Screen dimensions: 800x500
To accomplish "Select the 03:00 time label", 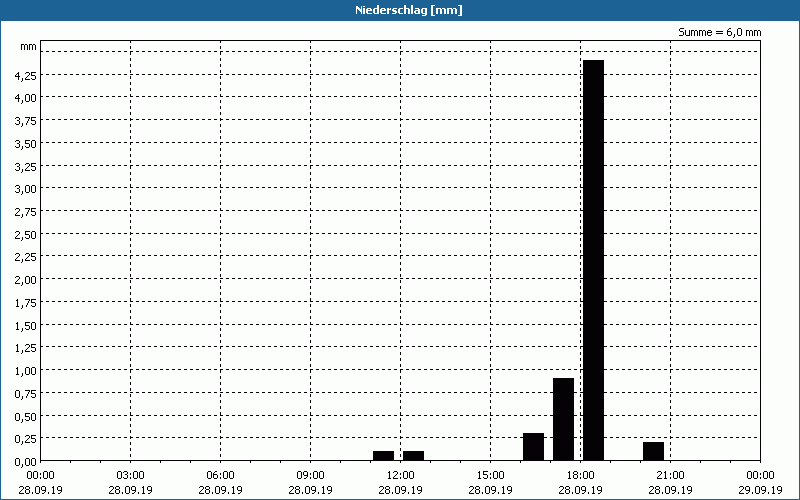I will [131, 476].
